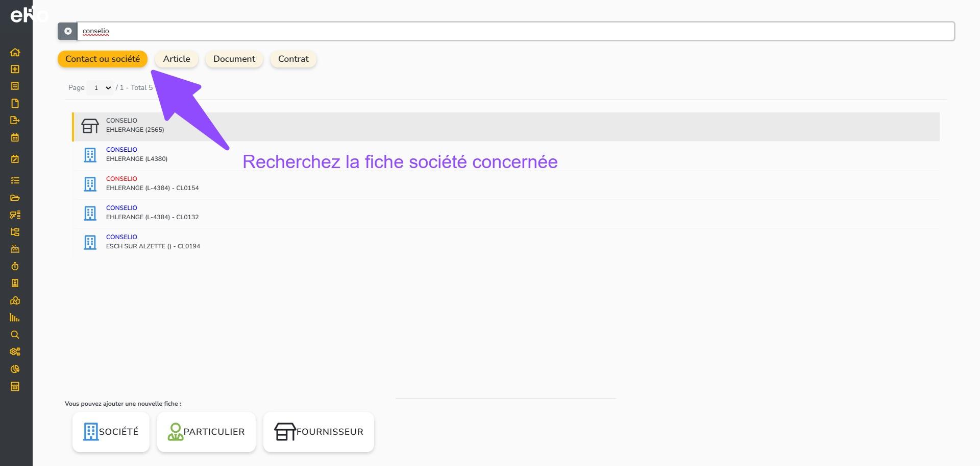The image size is (980, 466).
Task: Click the bar chart statistics icon
Action: 15,317
